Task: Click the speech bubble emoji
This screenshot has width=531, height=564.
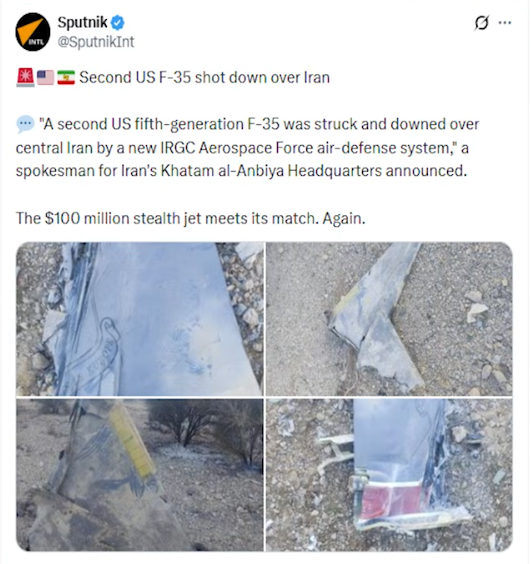Action: (25, 124)
